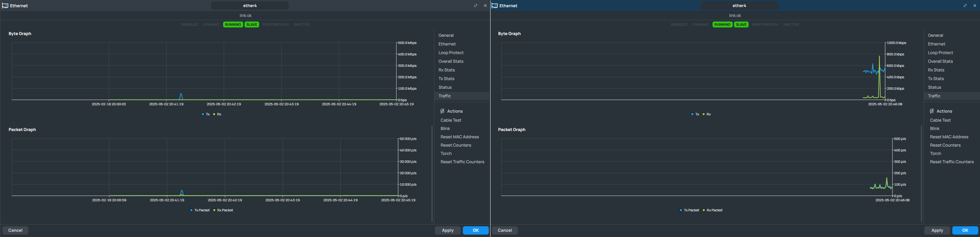Image resolution: width=980 pixels, height=237 pixels.
Task: Click Blink action in left window
Action: 445,129
